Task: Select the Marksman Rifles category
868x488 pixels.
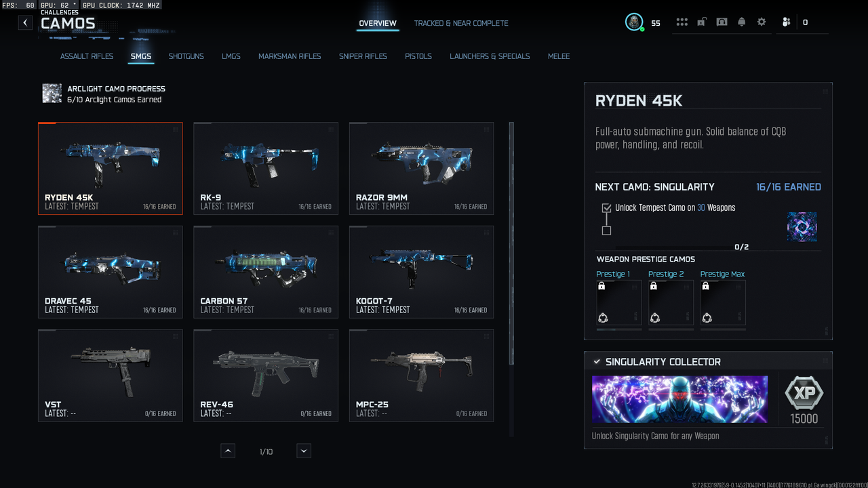Action: [290, 56]
